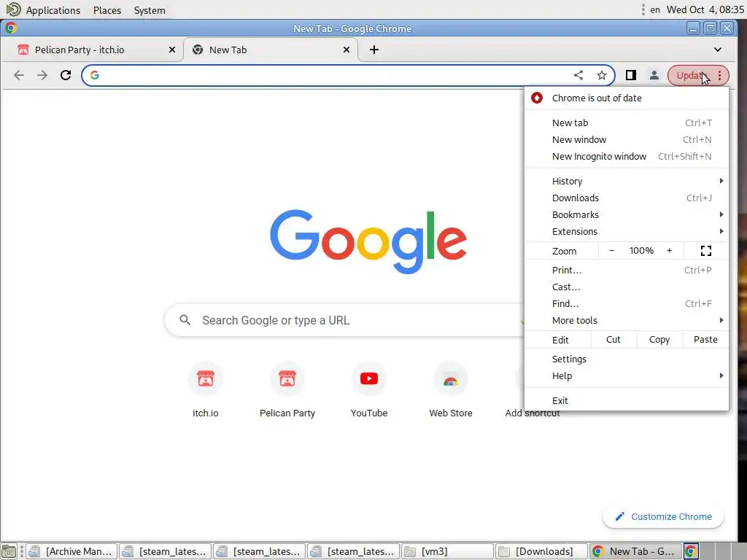Open the Places menu in the top panel
The image size is (747, 560).
click(107, 10)
